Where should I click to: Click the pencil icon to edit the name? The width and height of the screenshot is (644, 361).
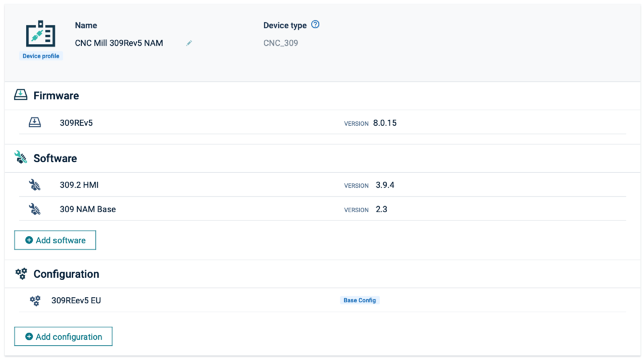coord(189,43)
